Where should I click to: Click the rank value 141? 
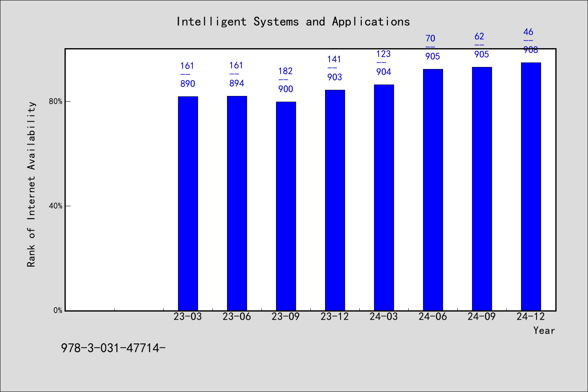(x=334, y=59)
